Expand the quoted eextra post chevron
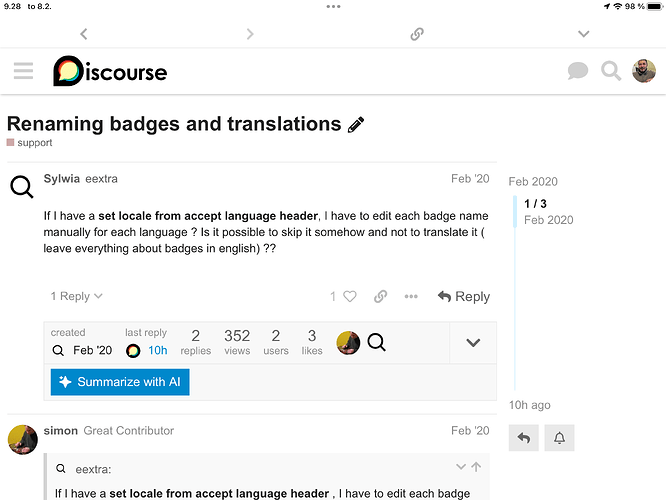The height and width of the screenshot is (500, 666). coord(461,467)
